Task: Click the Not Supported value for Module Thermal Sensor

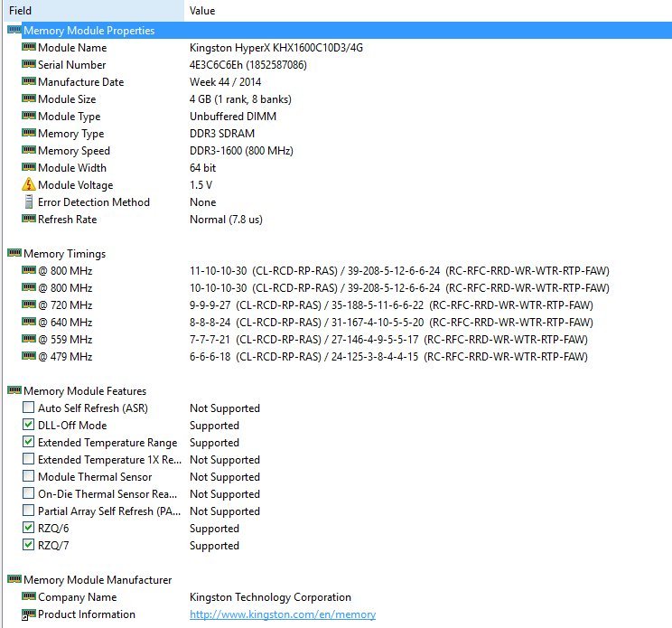Action: (225, 477)
